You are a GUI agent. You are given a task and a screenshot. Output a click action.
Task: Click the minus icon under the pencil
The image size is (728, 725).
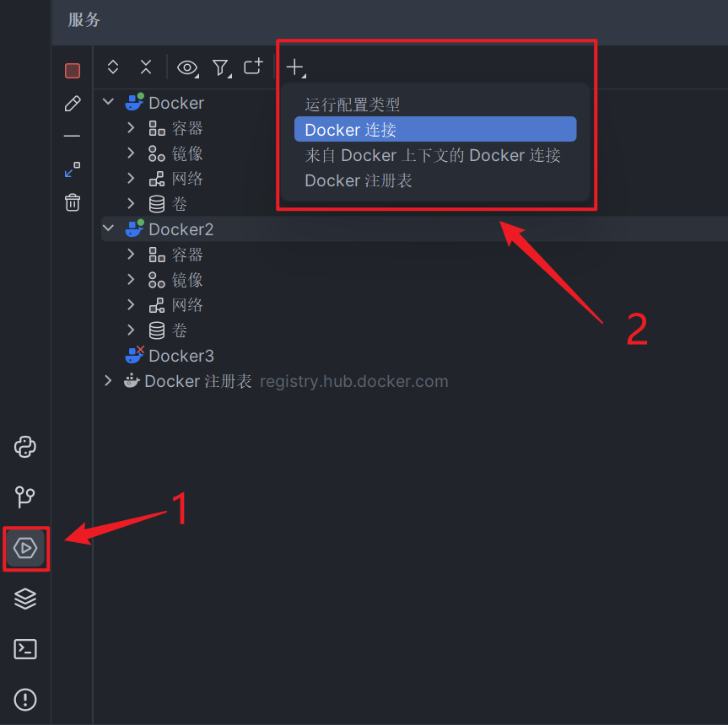pyautogui.click(x=72, y=136)
